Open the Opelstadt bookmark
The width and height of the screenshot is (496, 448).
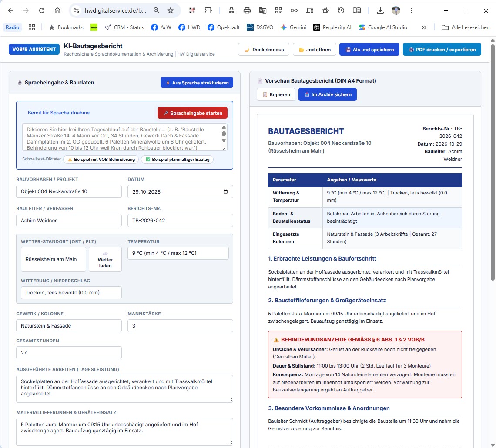coord(223,27)
